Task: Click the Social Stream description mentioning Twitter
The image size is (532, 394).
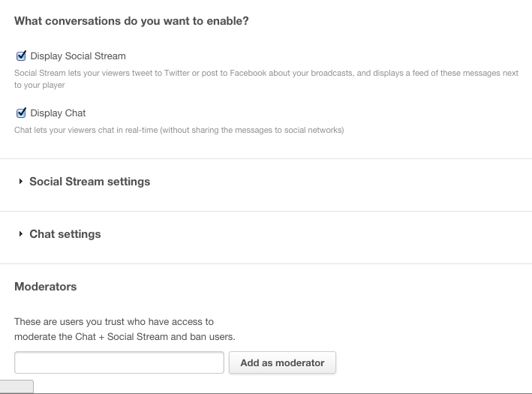Action: click(266, 79)
